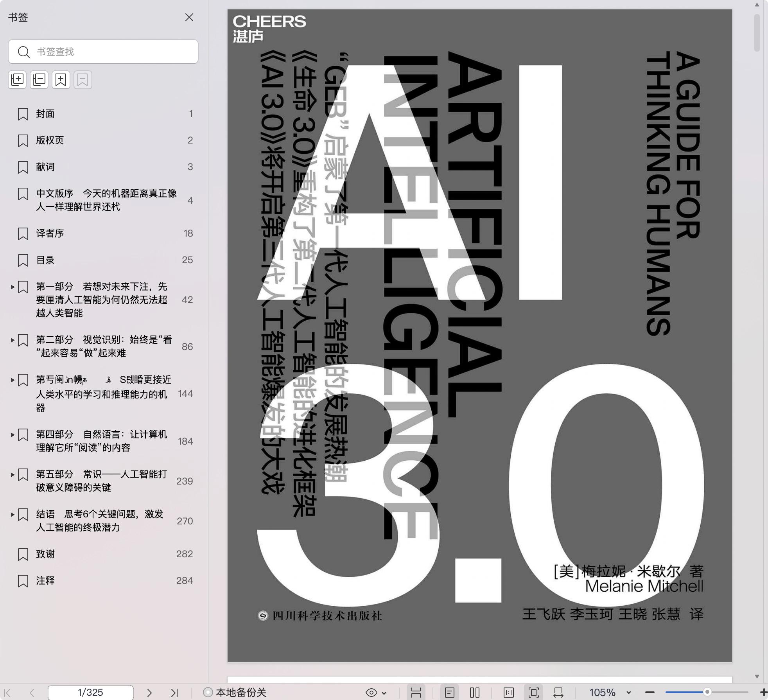Open the 中文版序 bookmark

(x=106, y=200)
